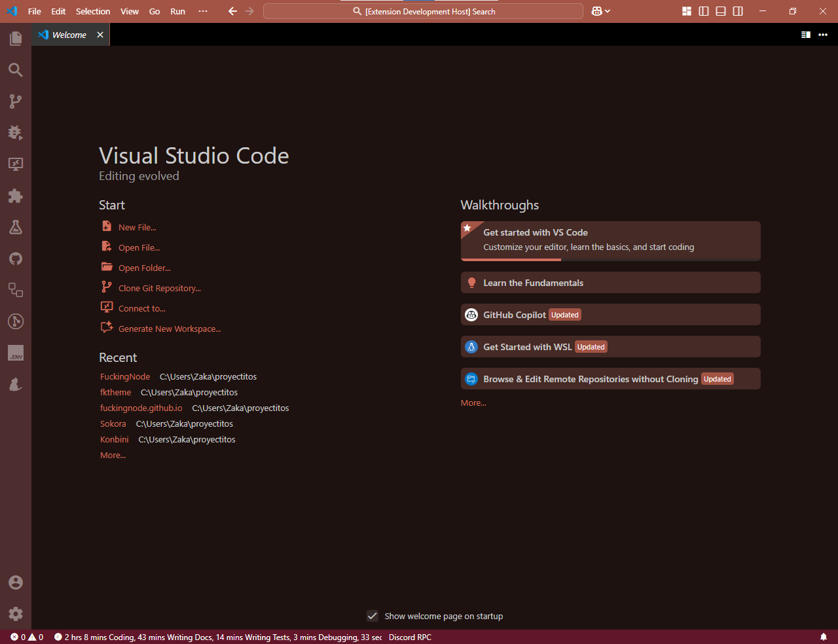This screenshot has height=644, width=838.
Task: Open the Run and Debug view
Action: pyautogui.click(x=16, y=133)
